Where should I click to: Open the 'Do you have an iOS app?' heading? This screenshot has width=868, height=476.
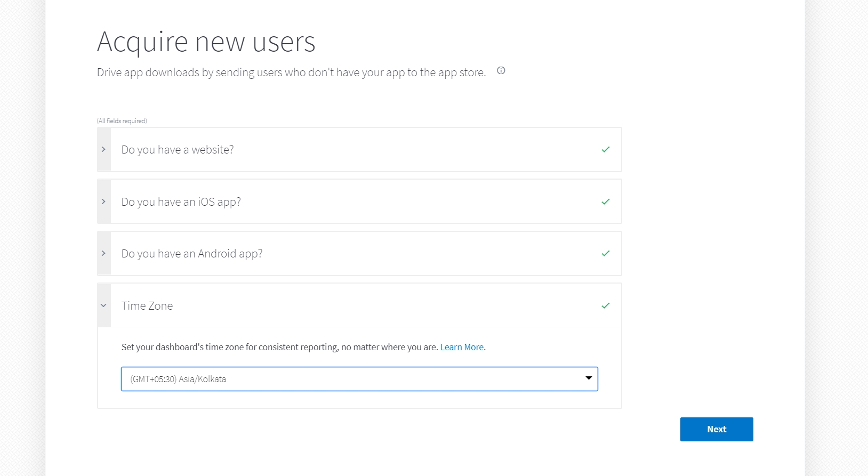click(x=181, y=202)
